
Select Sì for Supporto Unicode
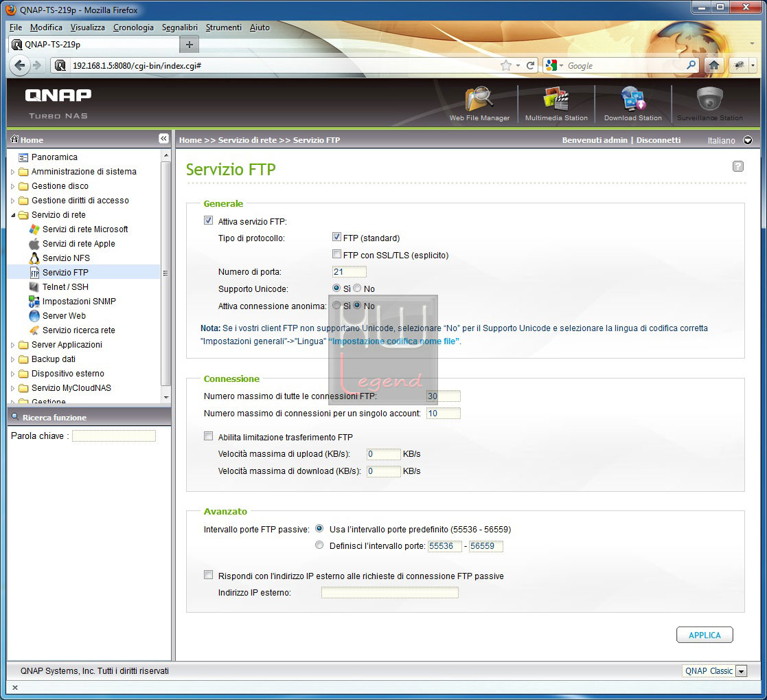pyautogui.click(x=336, y=289)
